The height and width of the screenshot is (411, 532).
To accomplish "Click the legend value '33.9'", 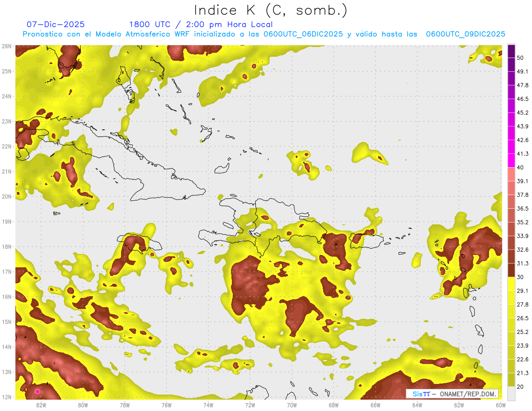I will pos(523,236).
